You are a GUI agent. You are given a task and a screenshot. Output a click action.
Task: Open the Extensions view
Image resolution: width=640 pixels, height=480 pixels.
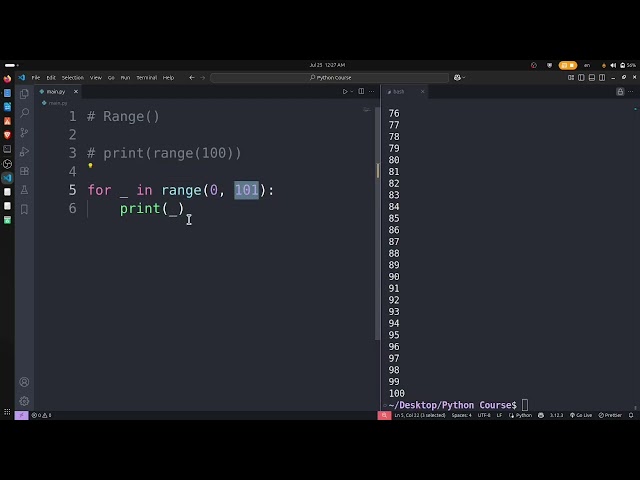tap(24, 171)
